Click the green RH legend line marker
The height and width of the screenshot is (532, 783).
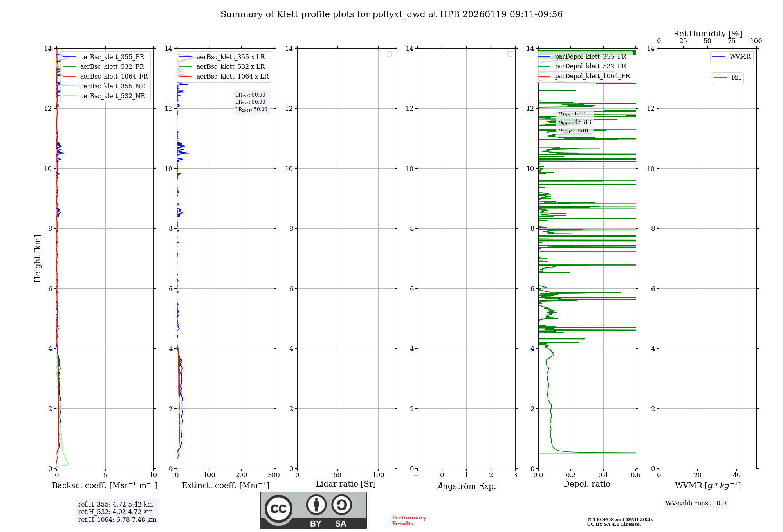coord(720,78)
